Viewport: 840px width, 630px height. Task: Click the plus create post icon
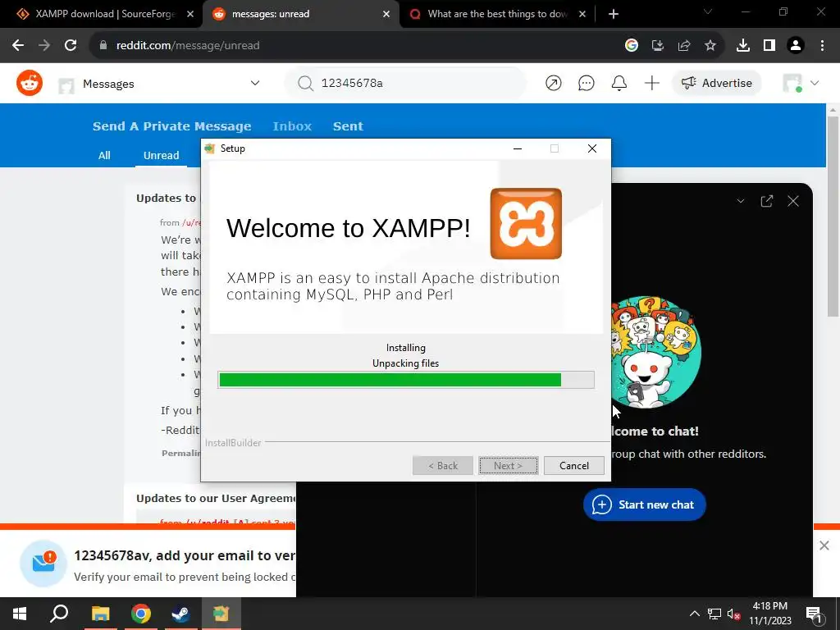click(651, 83)
